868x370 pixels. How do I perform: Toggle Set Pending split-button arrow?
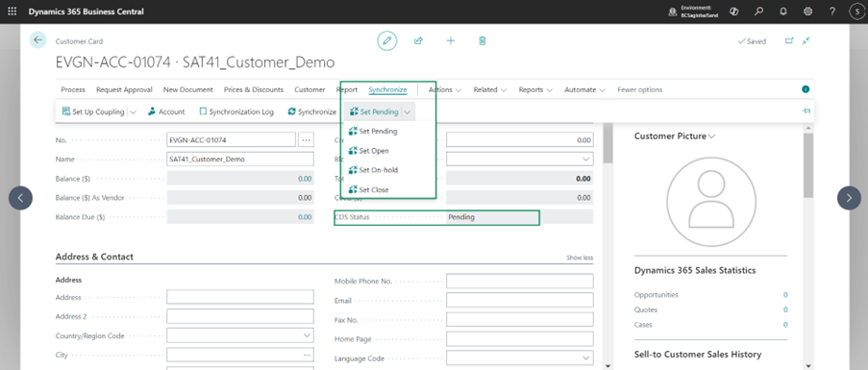tap(408, 111)
